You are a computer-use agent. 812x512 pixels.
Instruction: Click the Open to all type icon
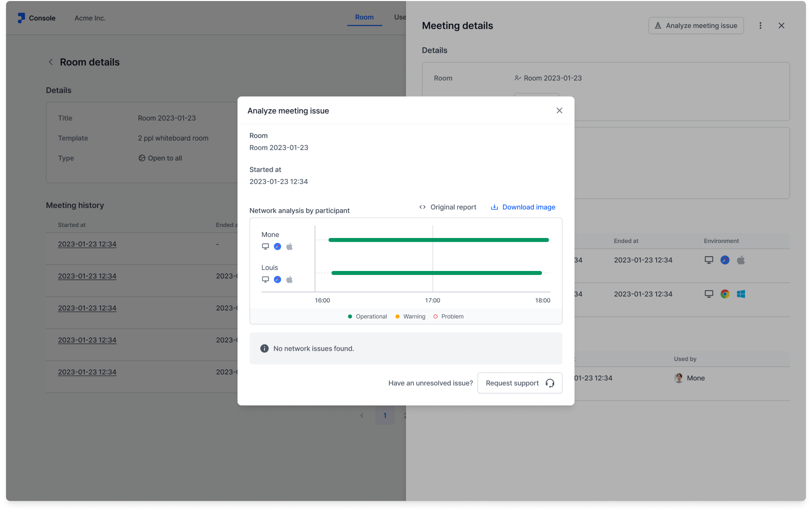tap(142, 158)
